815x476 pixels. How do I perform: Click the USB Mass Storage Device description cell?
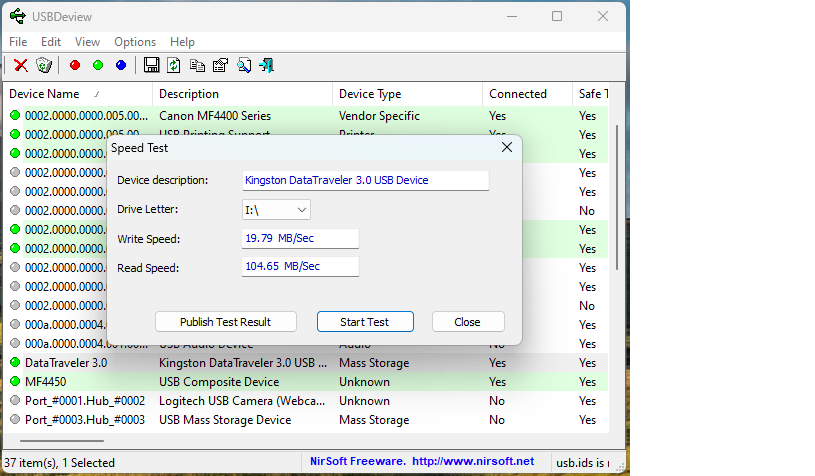tap(225, 420)
